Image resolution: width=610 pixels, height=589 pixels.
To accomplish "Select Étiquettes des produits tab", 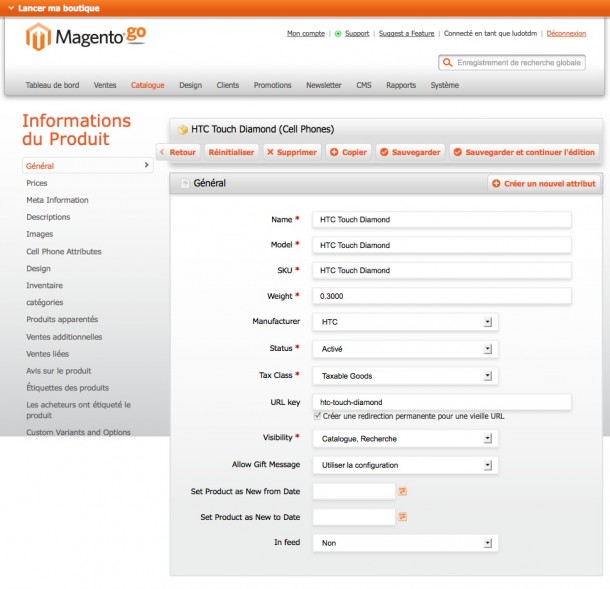I will click(x=68, y=388).
